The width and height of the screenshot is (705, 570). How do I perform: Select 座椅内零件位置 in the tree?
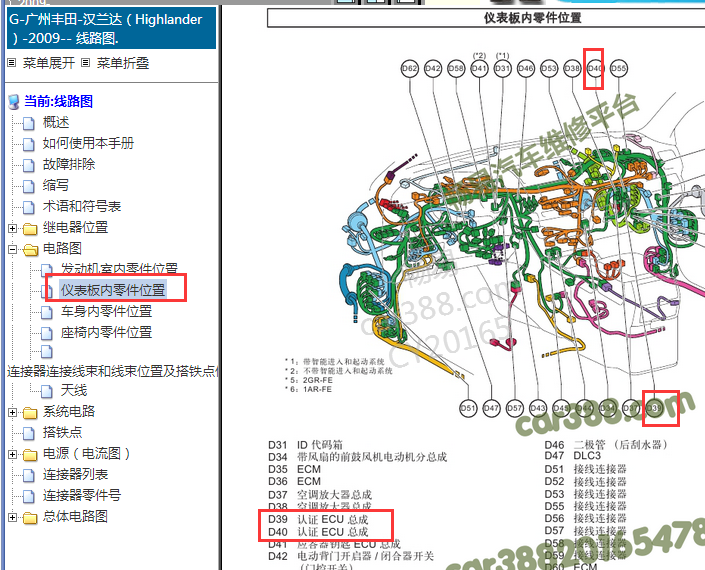coord(106,333)
